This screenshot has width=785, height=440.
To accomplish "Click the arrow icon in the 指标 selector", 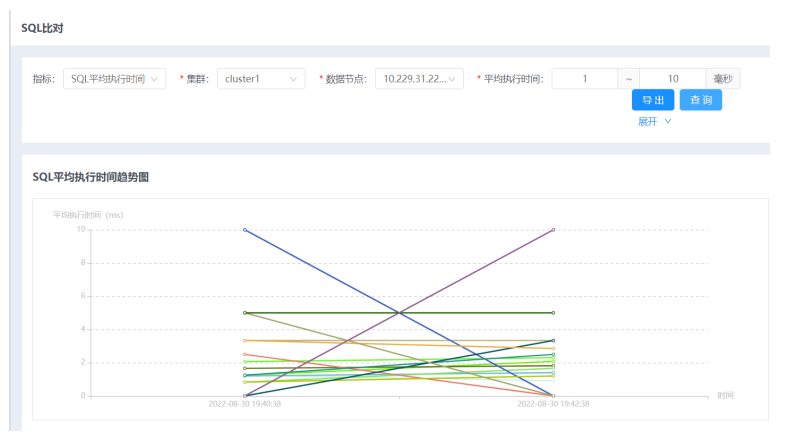I will (155, 79).
